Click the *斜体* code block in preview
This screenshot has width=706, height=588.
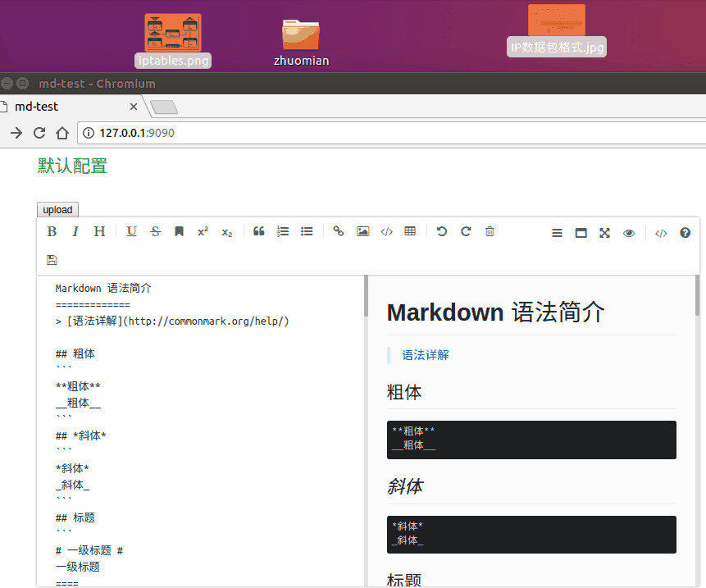click(x=531, y=535)
